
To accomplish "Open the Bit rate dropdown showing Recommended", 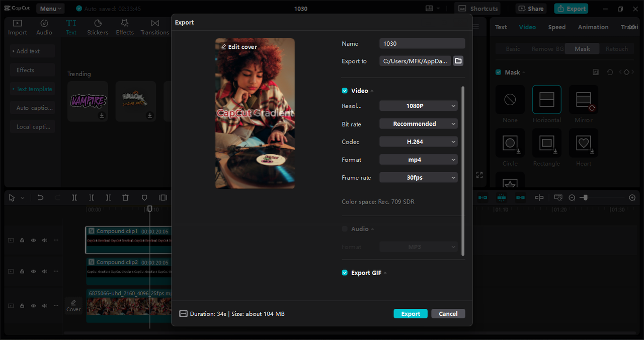I will [419, 124].
